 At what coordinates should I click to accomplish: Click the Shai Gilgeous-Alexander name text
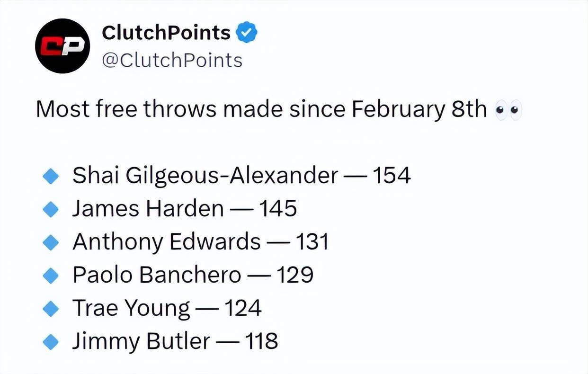[x=205, y=176]
